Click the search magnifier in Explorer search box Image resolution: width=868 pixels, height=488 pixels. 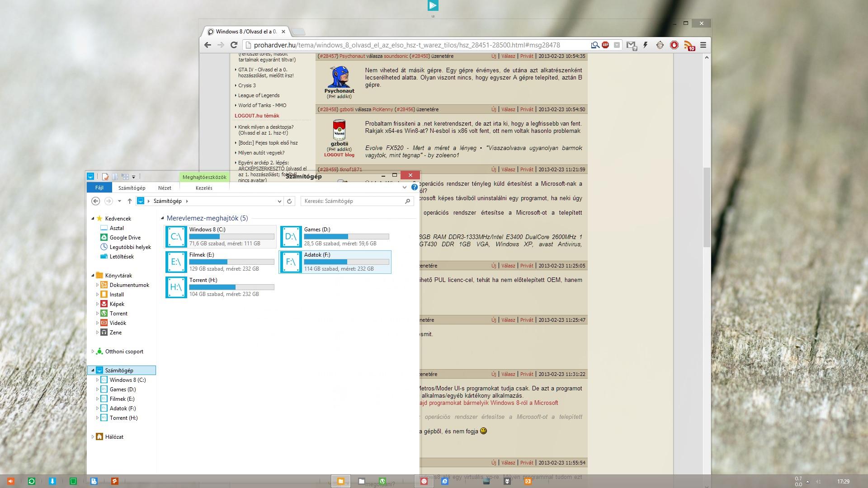tap(407, 201)
